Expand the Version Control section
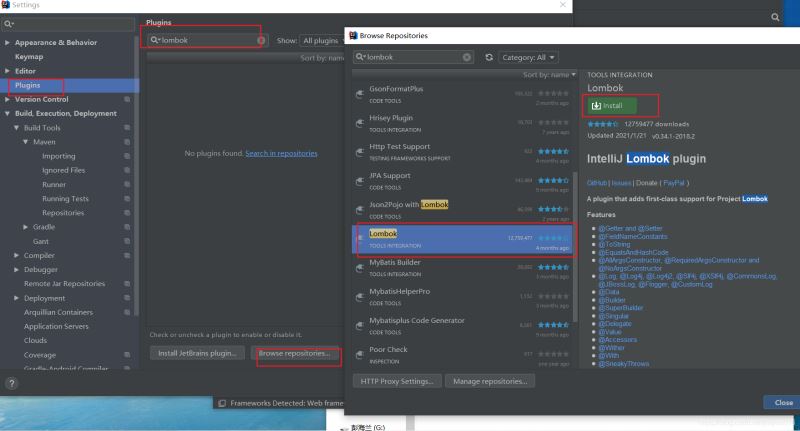 tap(7, 99)
